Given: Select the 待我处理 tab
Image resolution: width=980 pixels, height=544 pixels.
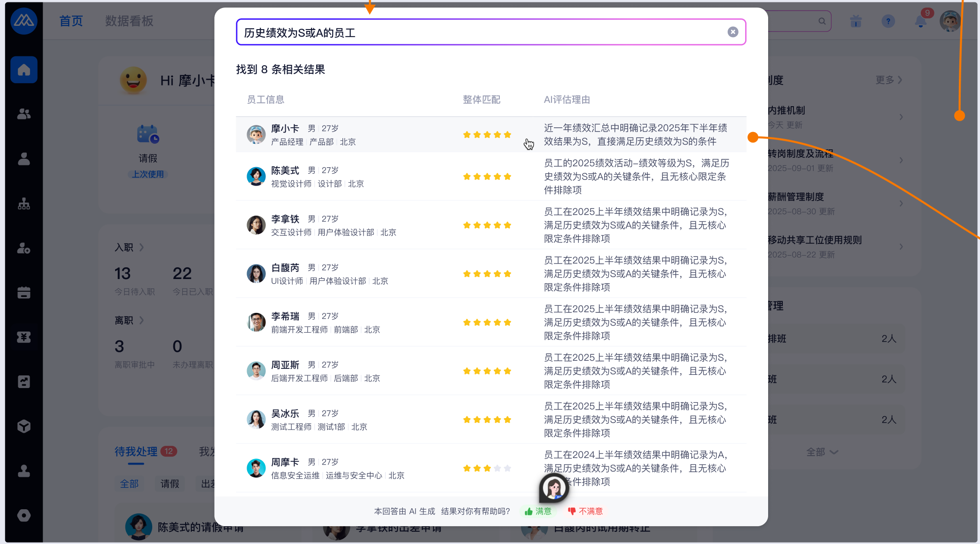Looking at the screenshot, I should point(136,451).
